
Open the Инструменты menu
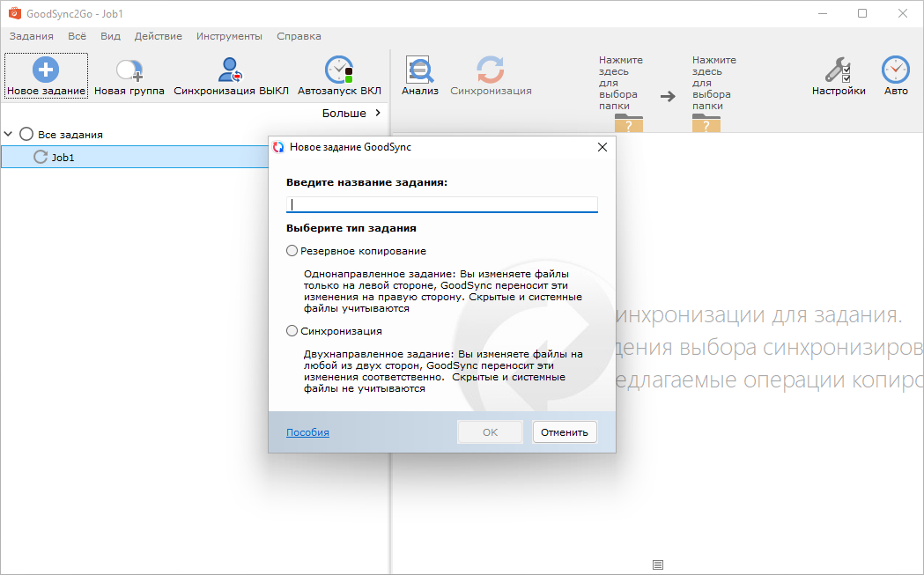(x=229, y=36)
